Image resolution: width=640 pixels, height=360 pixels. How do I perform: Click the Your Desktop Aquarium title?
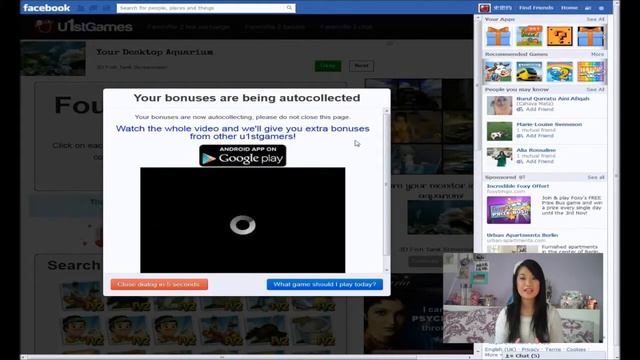(154, 52)
